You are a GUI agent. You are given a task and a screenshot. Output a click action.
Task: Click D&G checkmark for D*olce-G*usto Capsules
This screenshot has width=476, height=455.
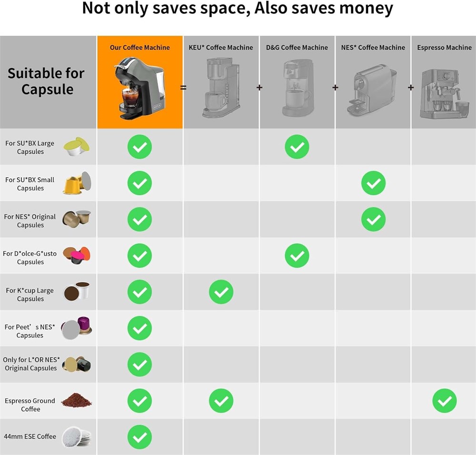(297, 256)
